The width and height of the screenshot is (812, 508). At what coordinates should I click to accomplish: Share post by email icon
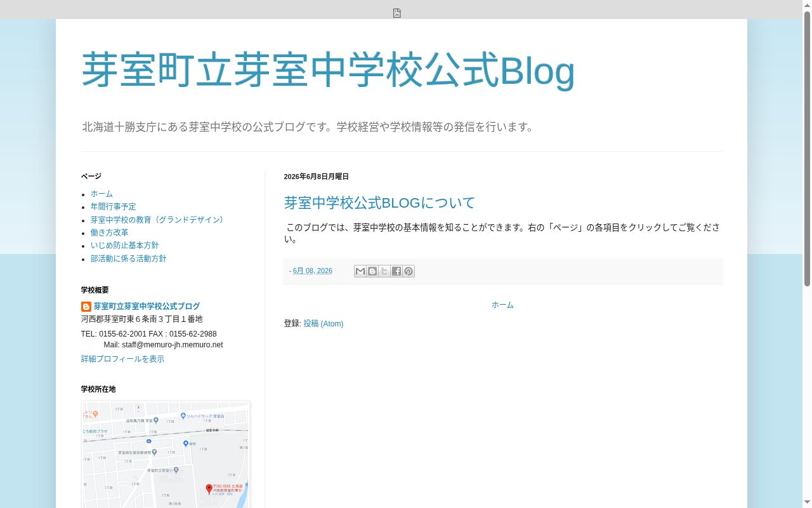[x=360, y=271]
